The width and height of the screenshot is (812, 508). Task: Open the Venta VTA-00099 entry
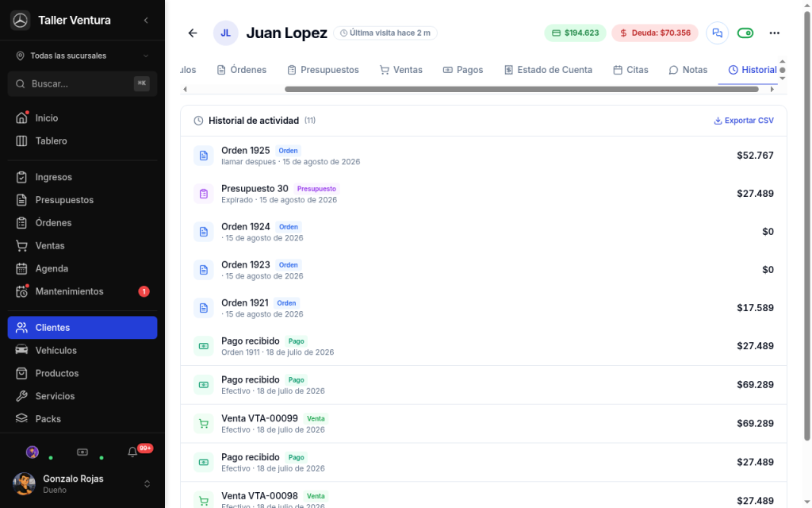484,424
